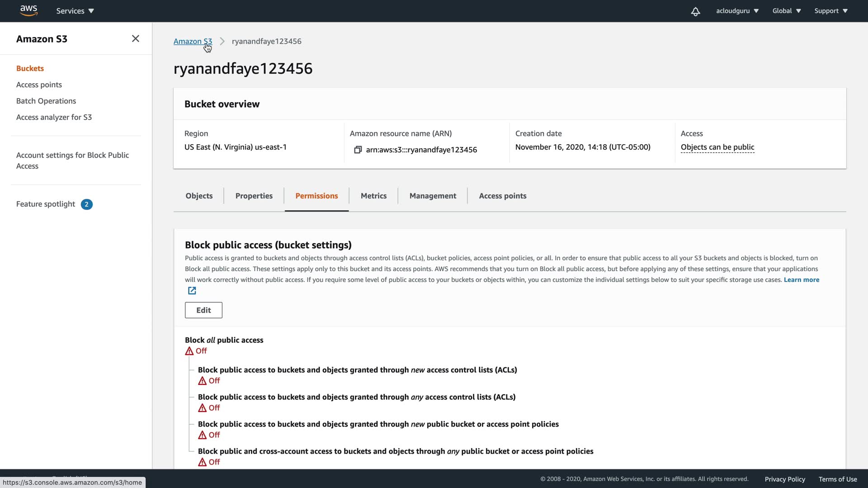Click the AWS logo home icon
Screen dimensions: 868x488
[28, 11]
